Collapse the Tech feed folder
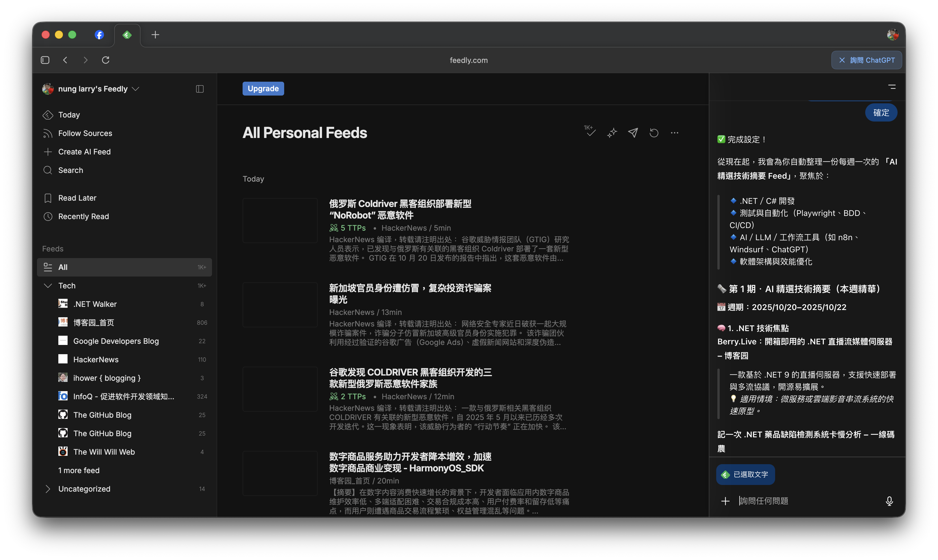Viewport: 938px width, 560px height. (48, 286)
